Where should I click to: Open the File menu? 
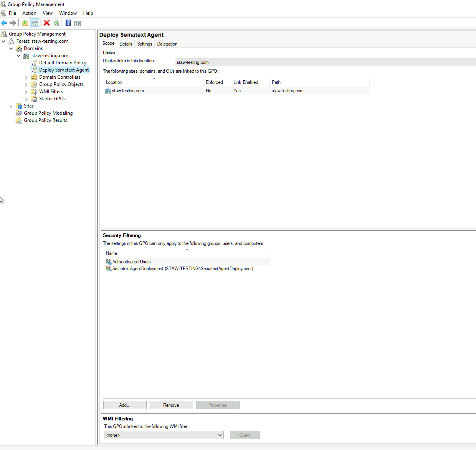point(12,13)
